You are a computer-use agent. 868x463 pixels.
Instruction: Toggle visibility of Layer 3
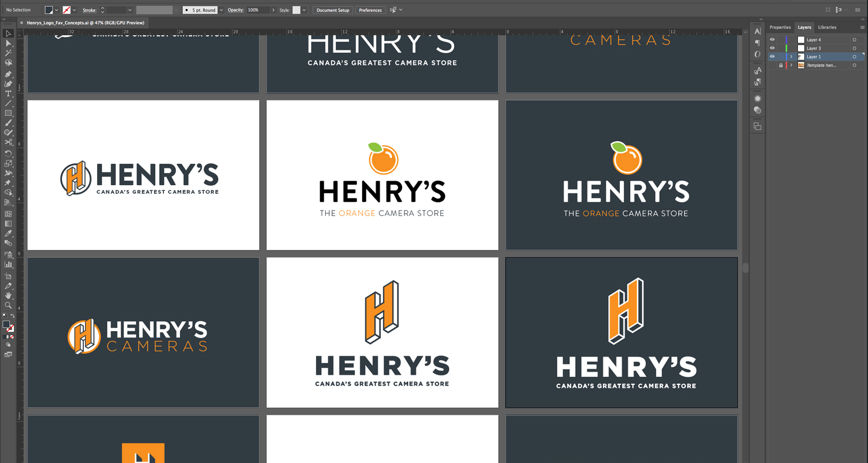(x=772, y=48)
